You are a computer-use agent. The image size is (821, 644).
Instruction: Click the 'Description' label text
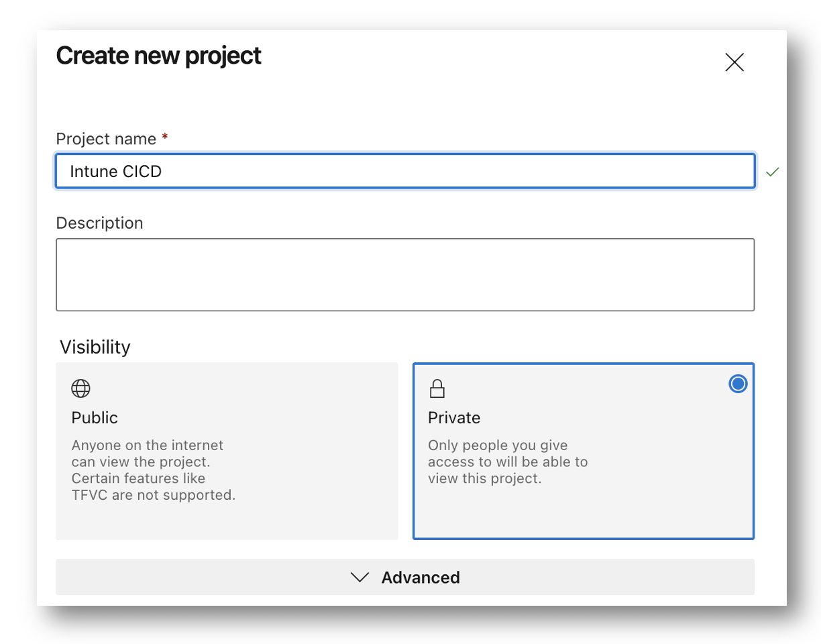pyautogui.click(x=100, y=223)
